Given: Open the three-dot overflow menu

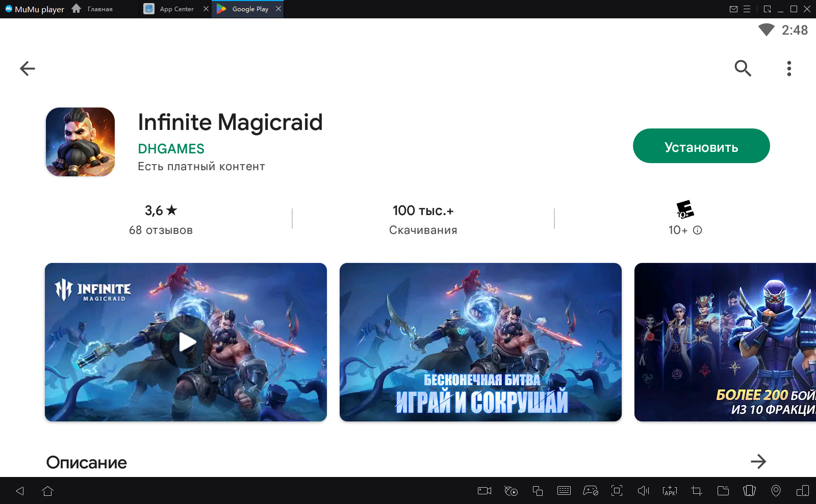Looking at the screenshot, I should tap(788, 68).
